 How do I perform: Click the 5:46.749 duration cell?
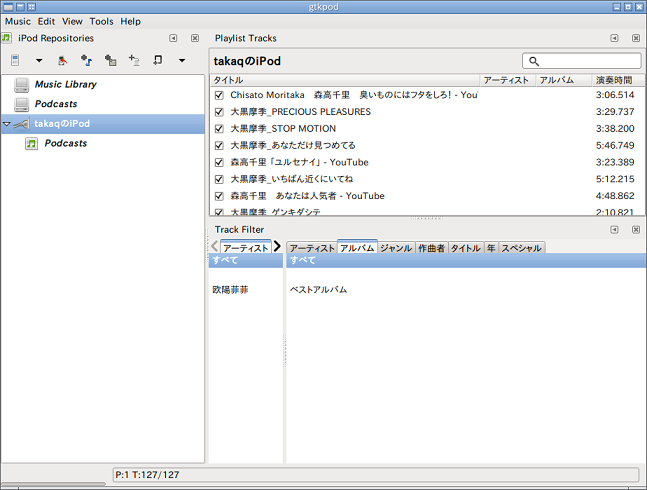click(x=615, y=146)
